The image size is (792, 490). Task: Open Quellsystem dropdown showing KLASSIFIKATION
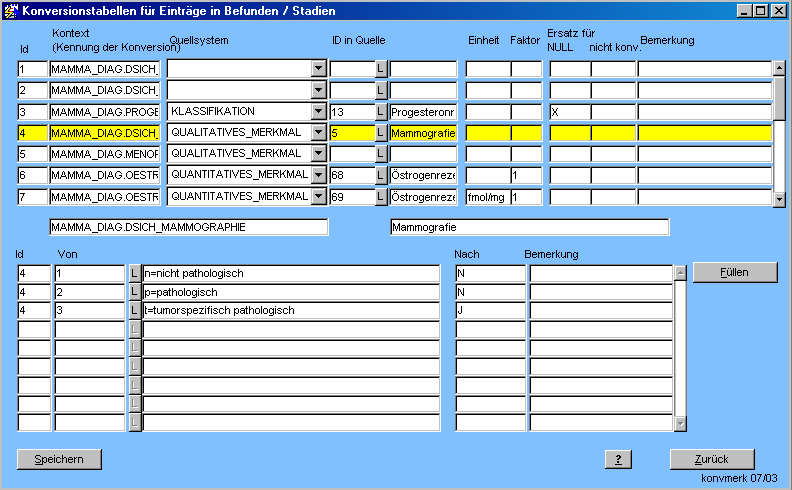point(318,111)
